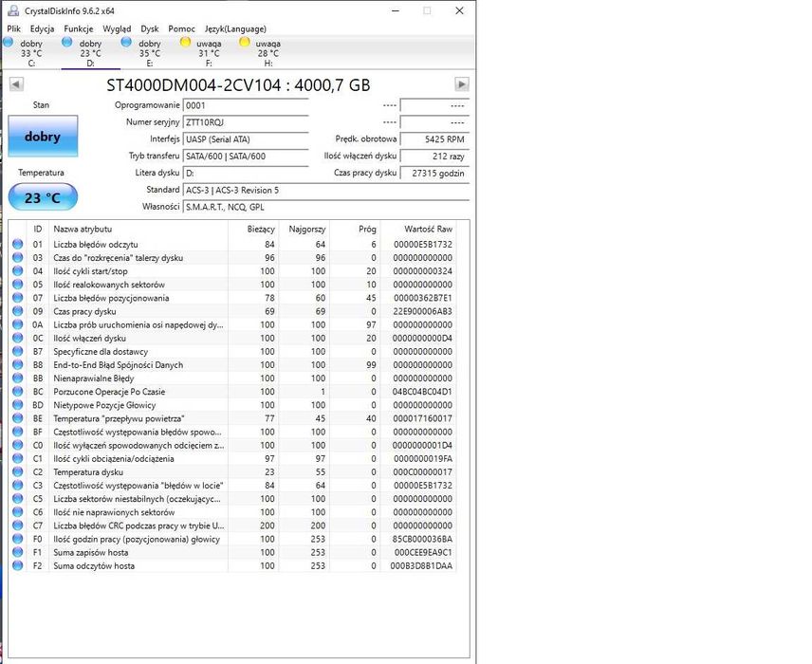Click status orb for attribute C1

click(x=18, y=458)
